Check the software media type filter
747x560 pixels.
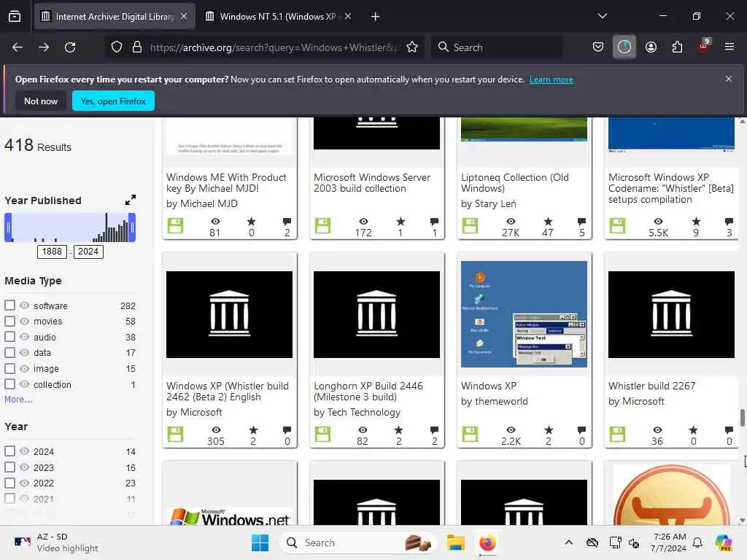click(9, 306)
